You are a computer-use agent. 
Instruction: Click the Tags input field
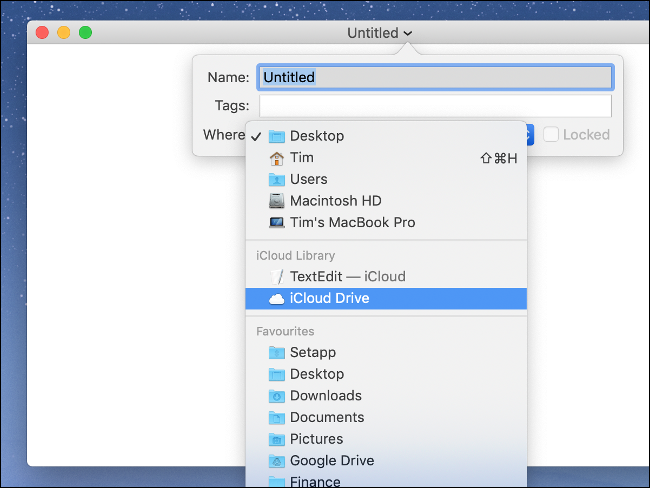click(435, 106)
